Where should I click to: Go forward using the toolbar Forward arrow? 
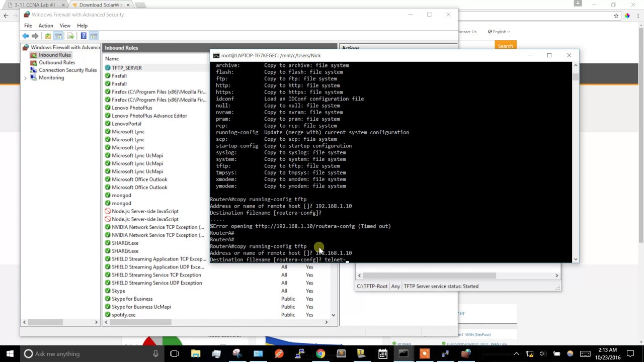click(35, 36)
